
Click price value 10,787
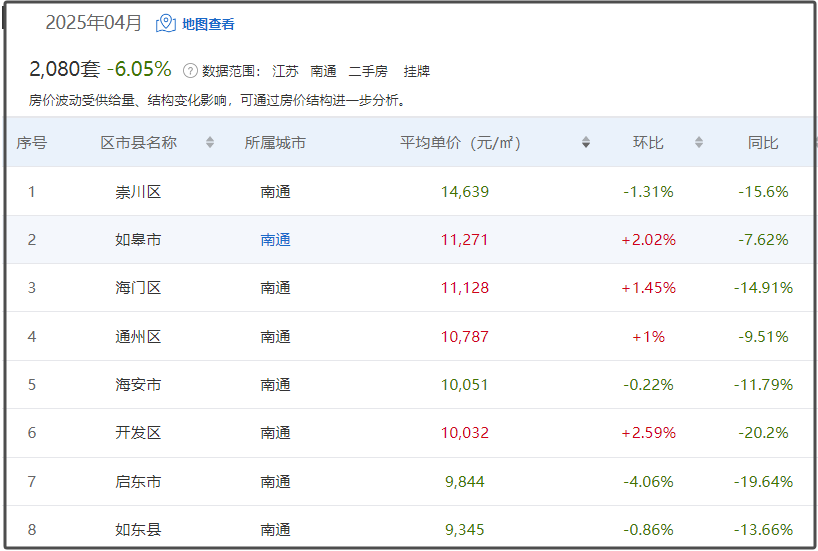pyautogui.click(x=465, y=337)
